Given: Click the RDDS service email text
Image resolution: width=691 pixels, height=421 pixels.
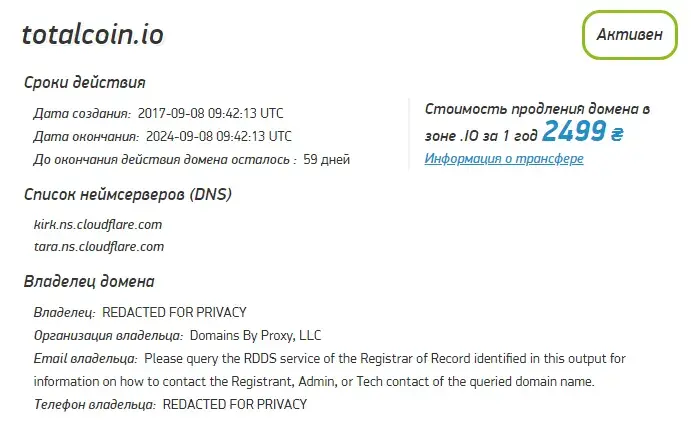Looking at the screenshot, I should point(330,370).
